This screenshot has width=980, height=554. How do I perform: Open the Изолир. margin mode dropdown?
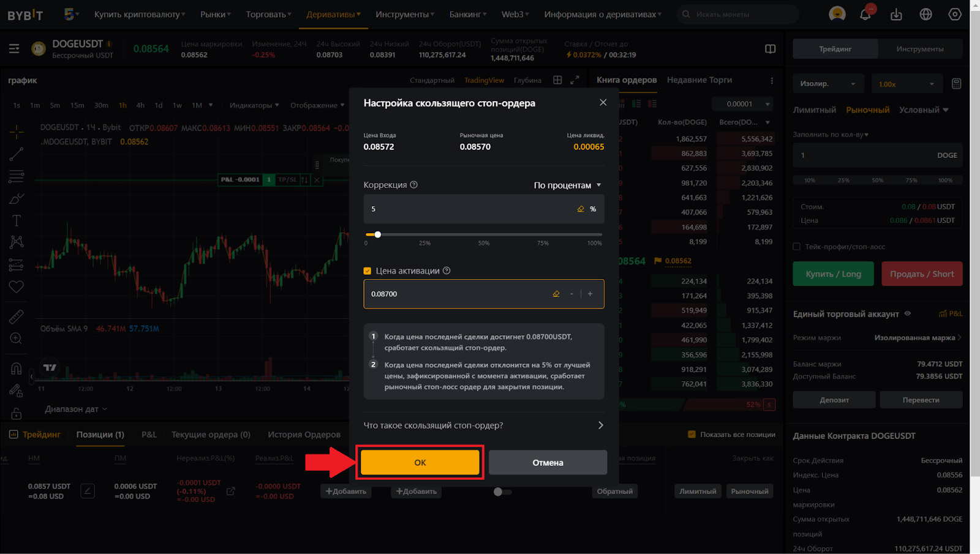coord(828,84)
